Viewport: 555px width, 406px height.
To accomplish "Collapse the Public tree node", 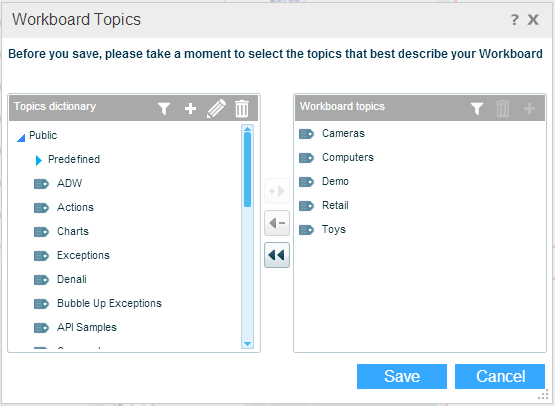I will [x=21, y=138].
